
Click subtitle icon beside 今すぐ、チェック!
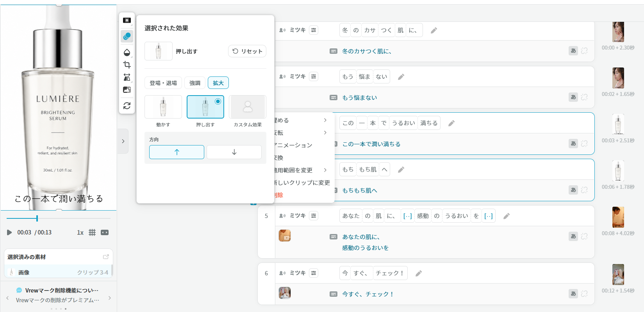(x=334, y=294)
